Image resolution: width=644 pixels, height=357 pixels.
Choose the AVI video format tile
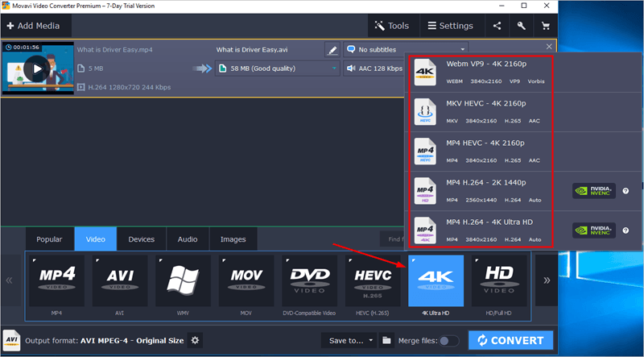pyautogui.click(x=120, y=281)
